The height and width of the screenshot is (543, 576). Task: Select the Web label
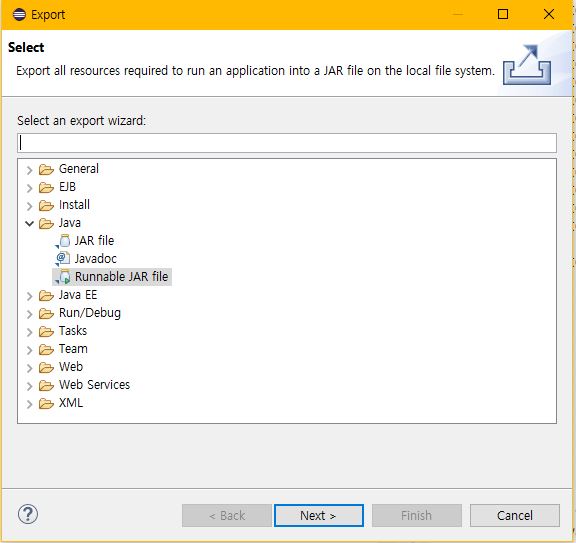pyautogui.click(x=71, y=367)
